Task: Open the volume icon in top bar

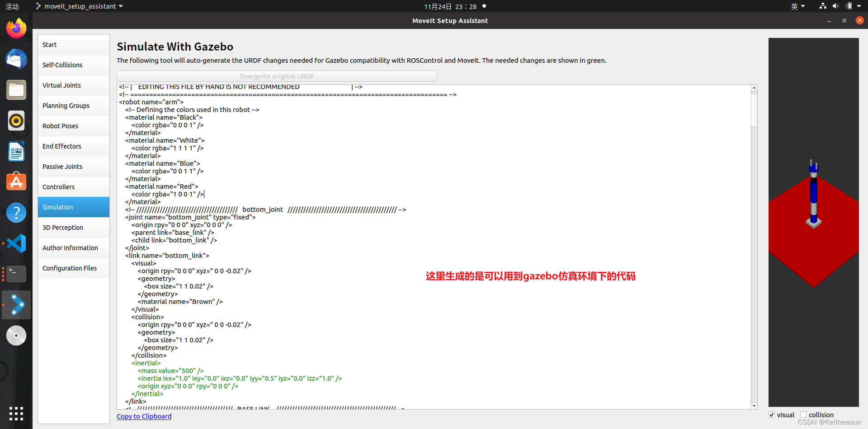Action: pos(835,6)
